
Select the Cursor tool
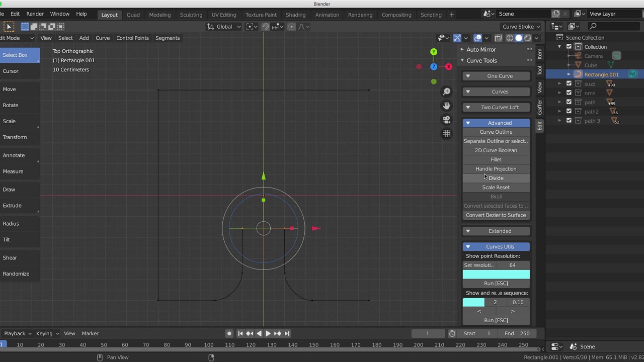[11, 71]
